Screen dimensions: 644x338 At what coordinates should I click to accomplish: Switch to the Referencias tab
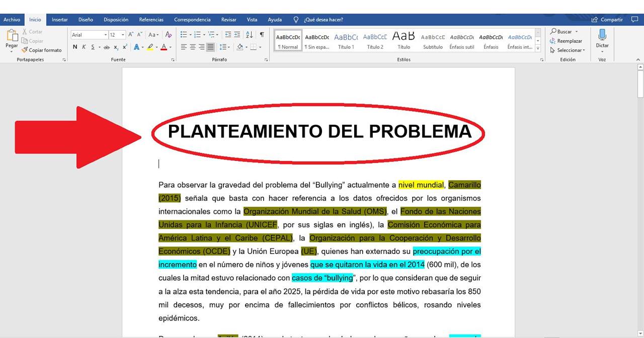pyautogui.click(x=151, y=20)
